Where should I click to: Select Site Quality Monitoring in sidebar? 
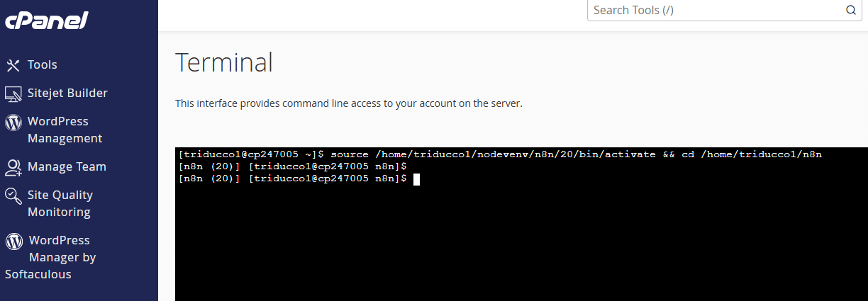(60, 204)
